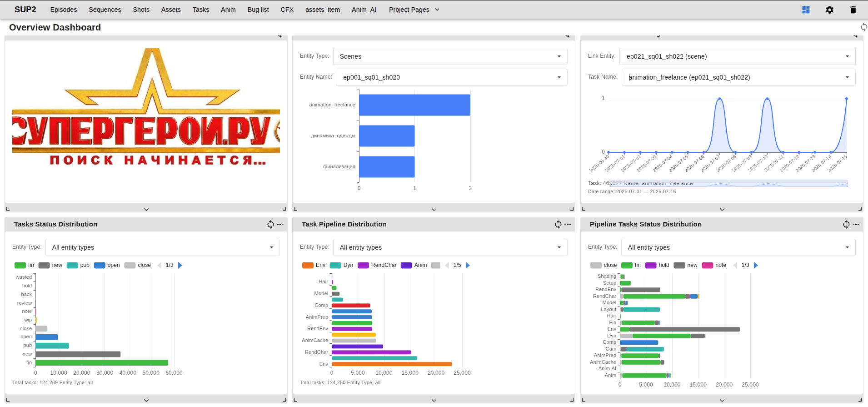Open the Assets page
This screenshot has width=868, height=407.
pos(171,10)
